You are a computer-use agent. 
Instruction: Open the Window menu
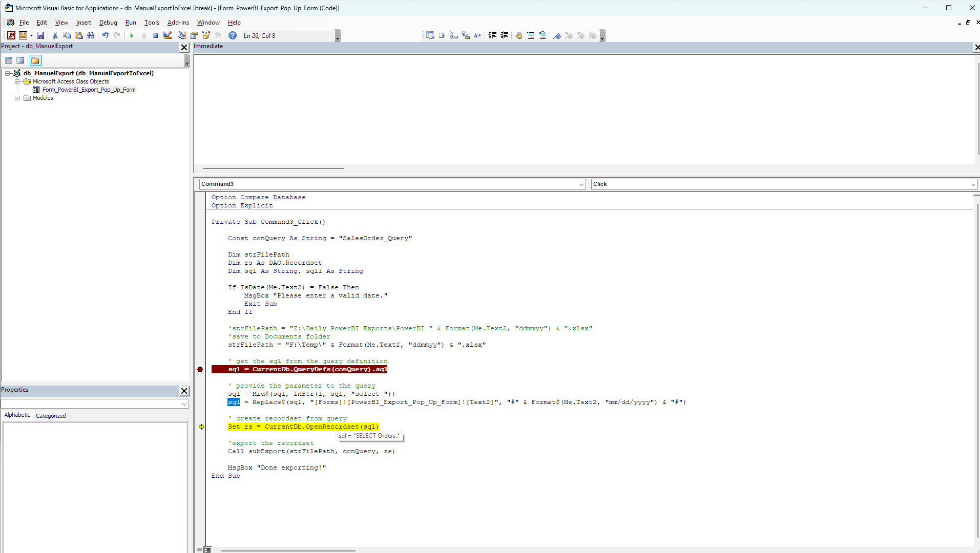coord(208,23)
